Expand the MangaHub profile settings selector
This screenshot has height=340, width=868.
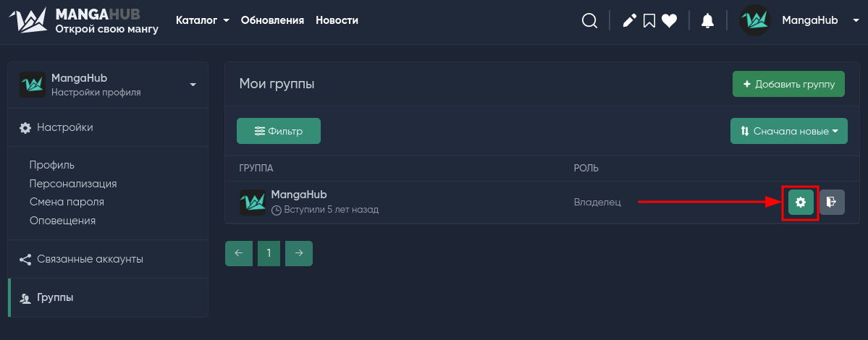click(108, 85)
